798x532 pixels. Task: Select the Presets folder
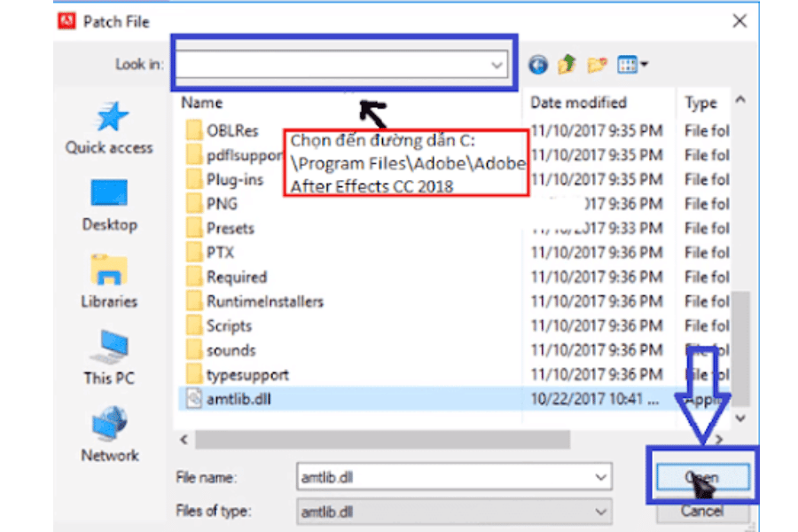coord(230,228)
